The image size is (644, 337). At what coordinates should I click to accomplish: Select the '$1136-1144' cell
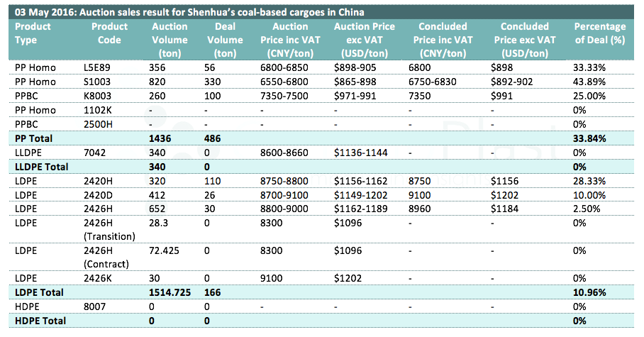[x=360, y=153]
